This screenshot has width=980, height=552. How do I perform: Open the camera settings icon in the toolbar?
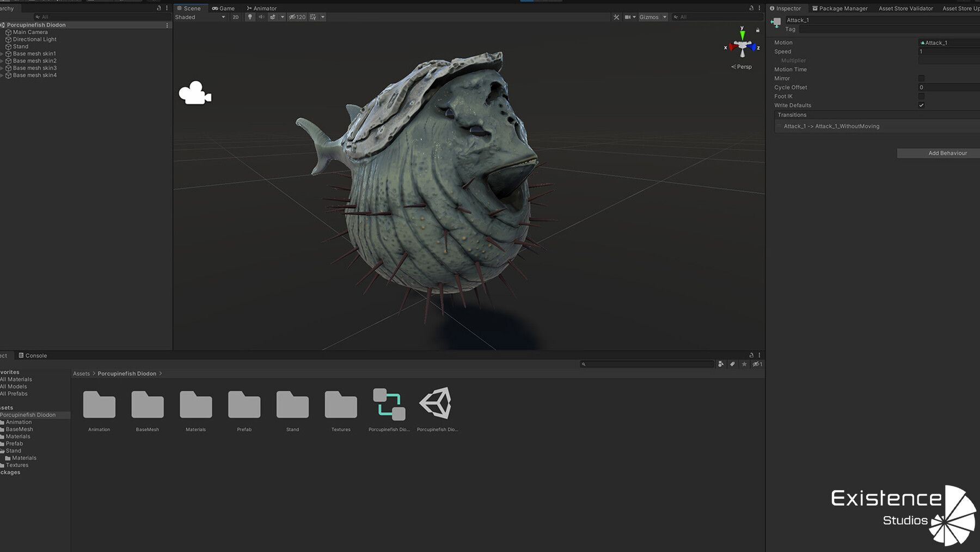point(627,17)
